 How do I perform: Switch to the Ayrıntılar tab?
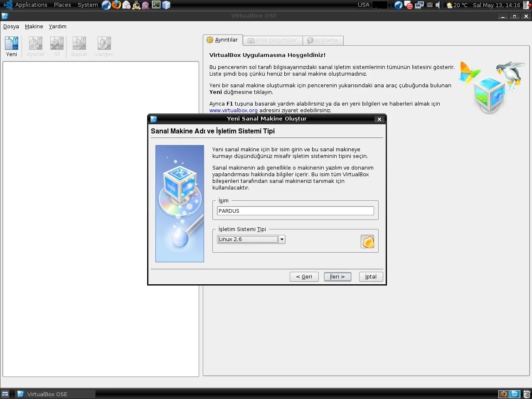click(x=223, y=40)
